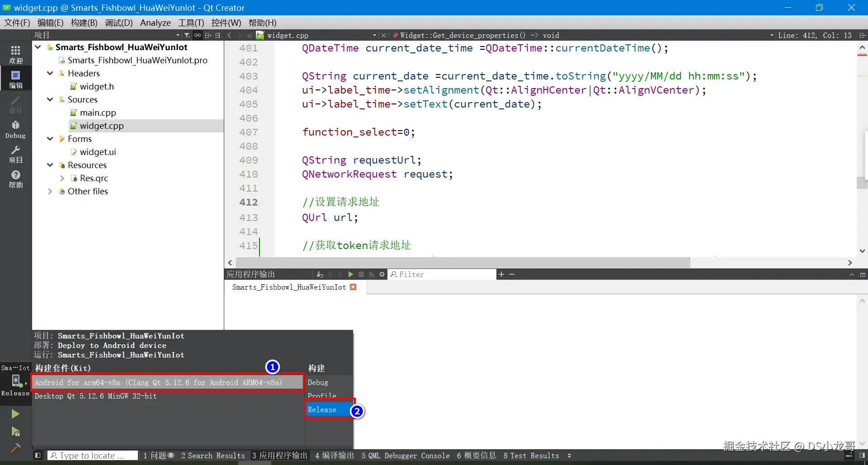Maximize the output pane with the up arrow
The width and height of the screenshot is (868, 465).
coord(852,274)
